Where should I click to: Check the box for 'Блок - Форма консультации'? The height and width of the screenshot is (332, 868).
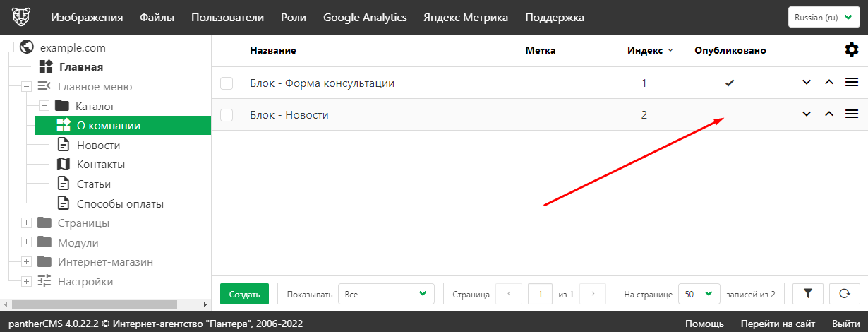click(227, 83)
